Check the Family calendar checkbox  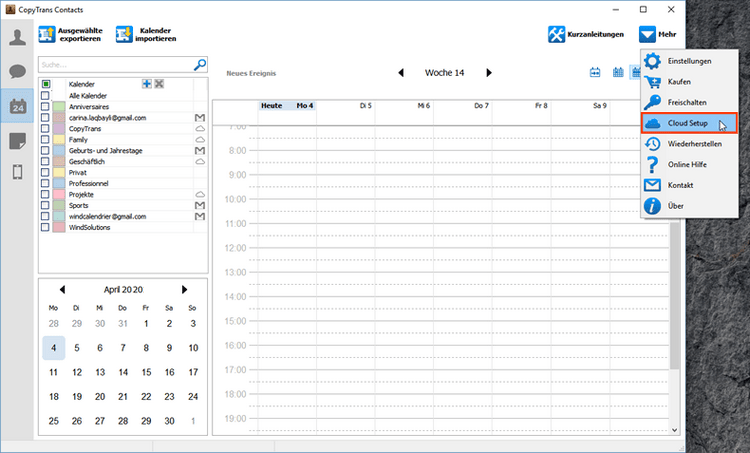(x=45, y=139)
